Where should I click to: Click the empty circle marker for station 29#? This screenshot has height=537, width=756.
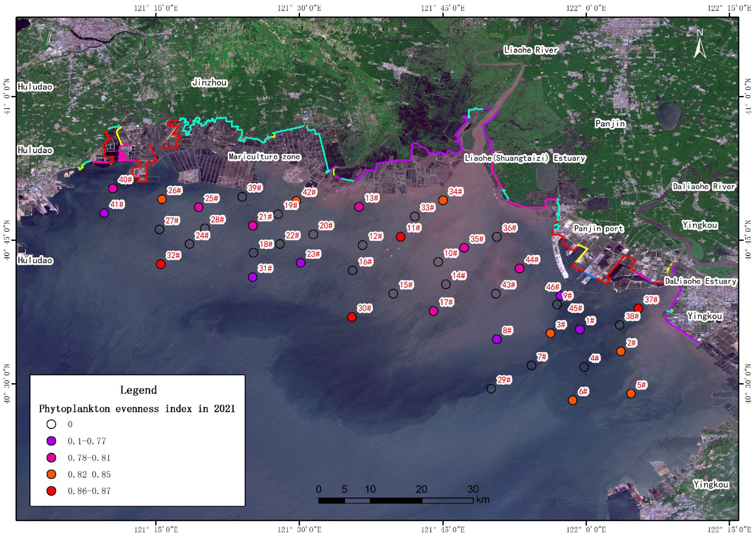coord(491,389)
